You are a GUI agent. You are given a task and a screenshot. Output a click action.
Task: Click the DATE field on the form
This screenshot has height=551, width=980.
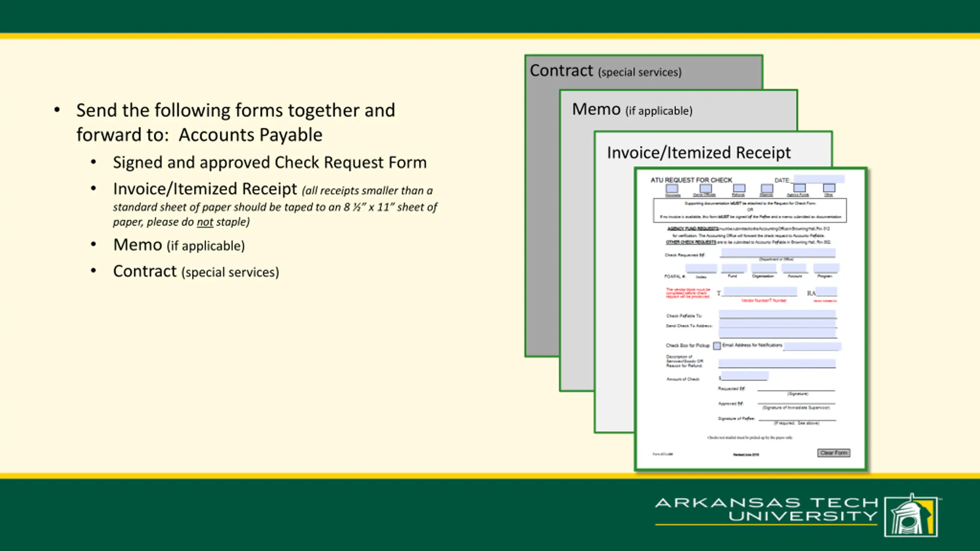819,179
